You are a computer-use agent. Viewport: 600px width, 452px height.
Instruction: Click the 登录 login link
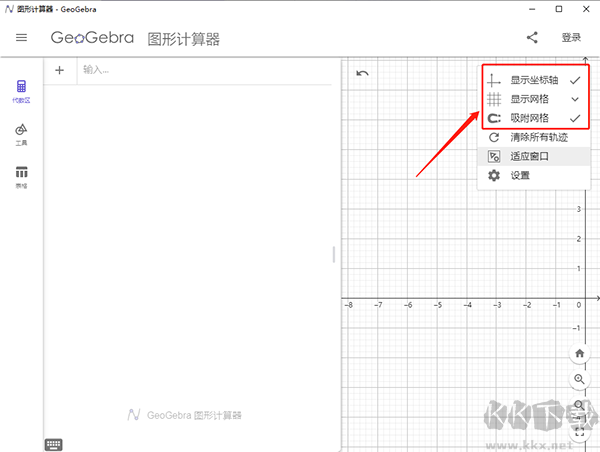point(571,38)
